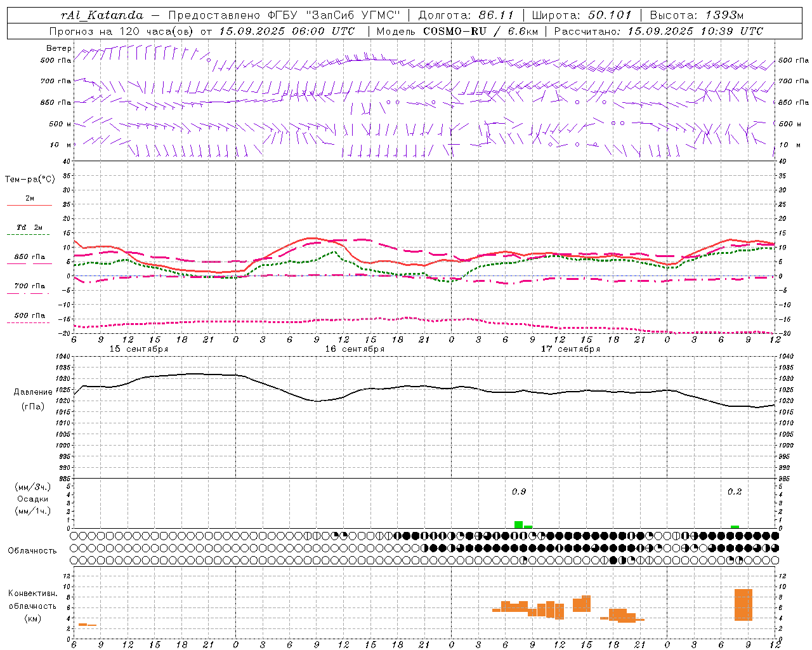
Task: Click the 0.9 precipitation amount value
Action: [x=519, y=491]
